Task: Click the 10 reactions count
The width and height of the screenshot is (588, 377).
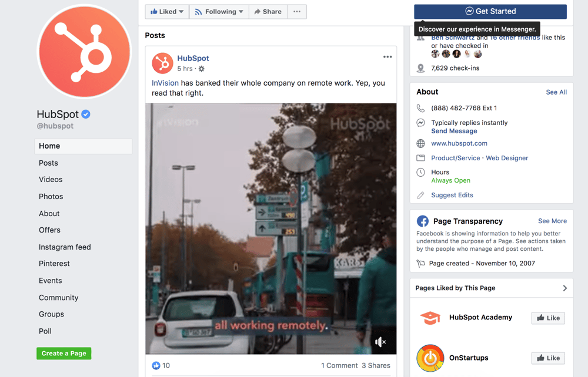Action: pos(166,365)
